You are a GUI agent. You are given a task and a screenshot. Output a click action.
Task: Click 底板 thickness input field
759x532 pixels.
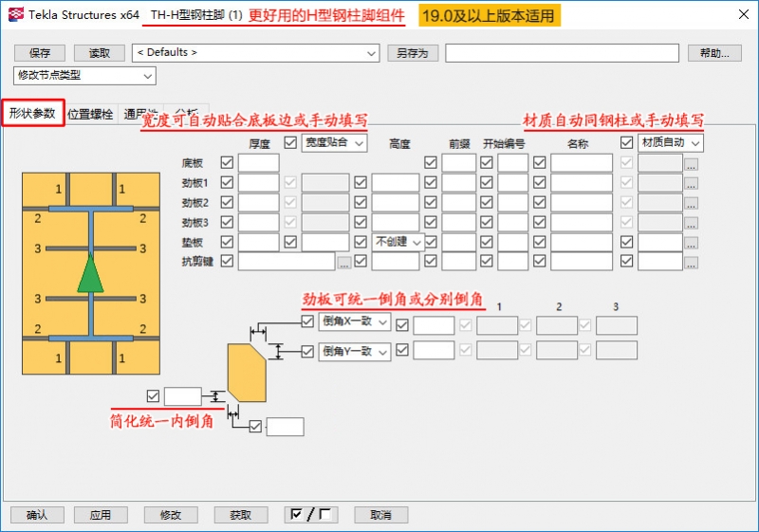coord(258,162)
